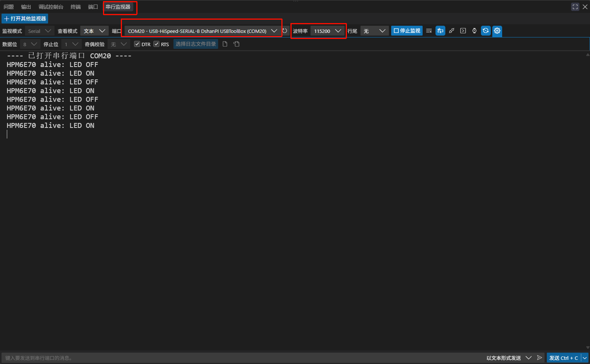Screen dimensions: 590x364
Task: Click the '已打开串行端口 COM20' header line
Action: coord(69,56)
